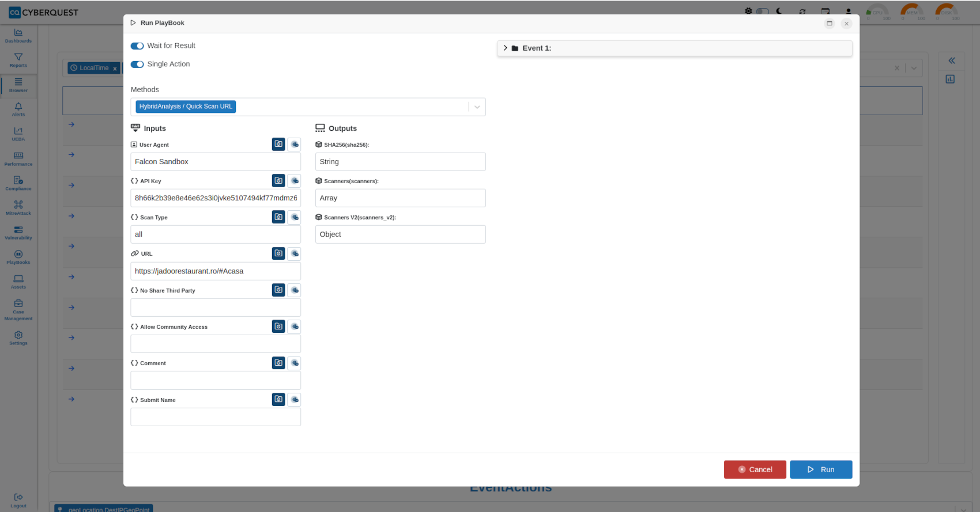Viewport: 980px width, 512px height.
Task: Open the chart icon in right panel
Action: coord(950,79)
